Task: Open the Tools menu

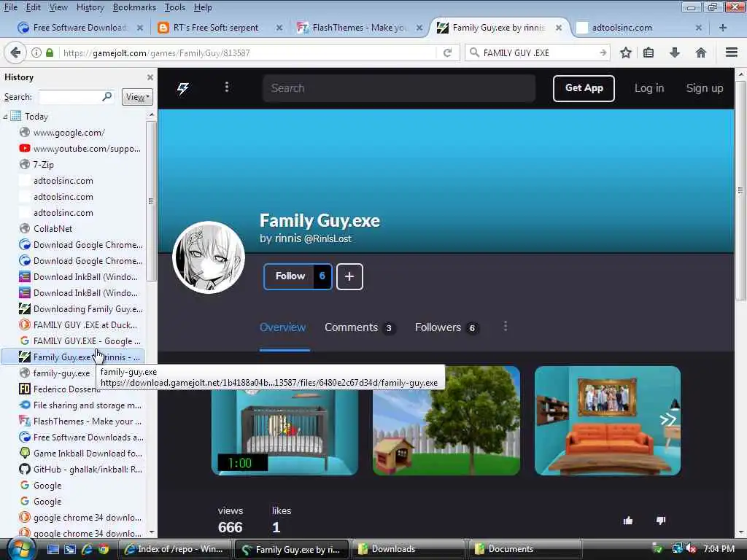Action: coord(175,7)
